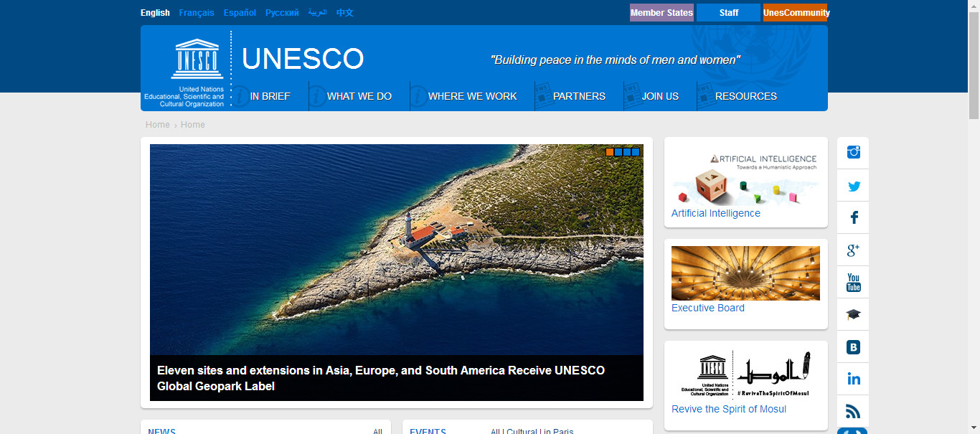Switch language to Español
980x434 pixels.
point(240,12)
